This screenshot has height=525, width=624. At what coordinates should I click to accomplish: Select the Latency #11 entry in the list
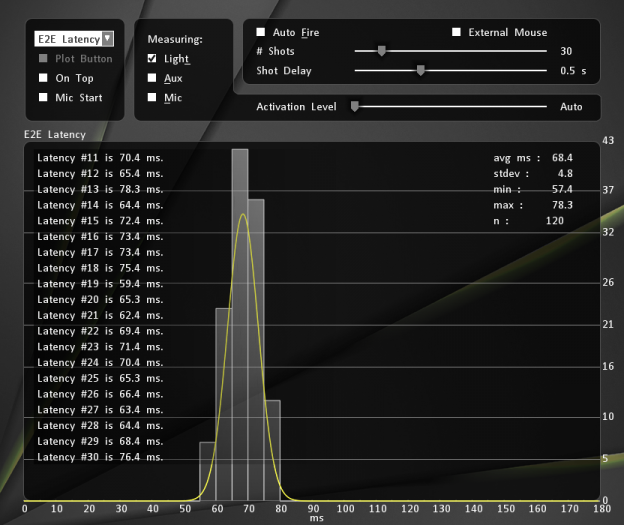(99, 157)
